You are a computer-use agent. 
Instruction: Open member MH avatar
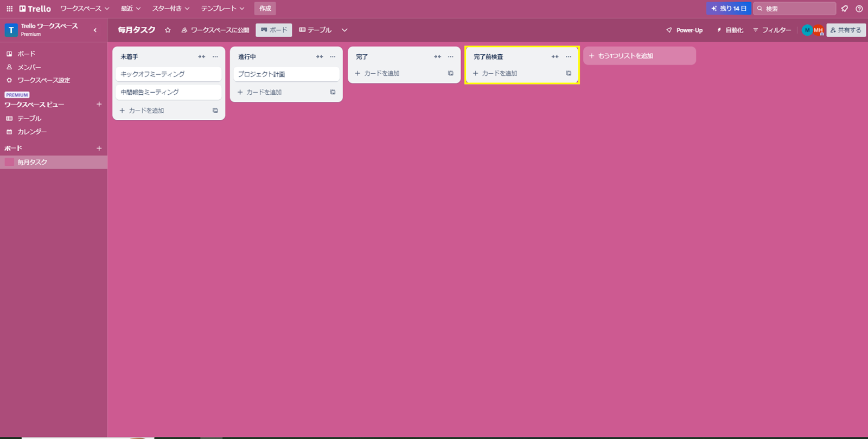(818, 30)
